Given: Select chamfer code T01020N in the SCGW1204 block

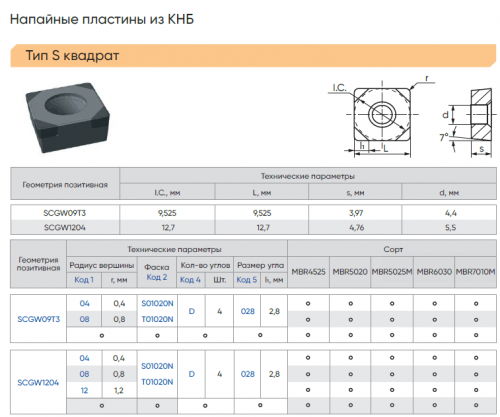Looking at the screenshot, I should click(157, 382).
